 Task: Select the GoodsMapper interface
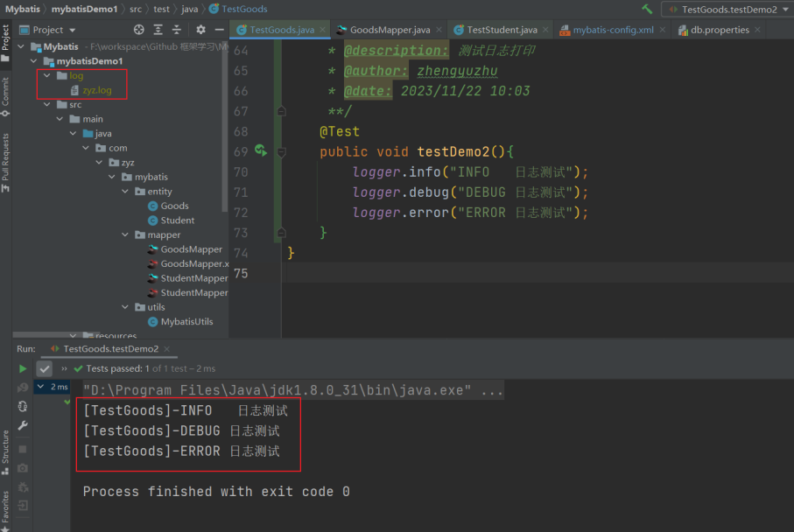pyautogui.click(x=186, y=249)
